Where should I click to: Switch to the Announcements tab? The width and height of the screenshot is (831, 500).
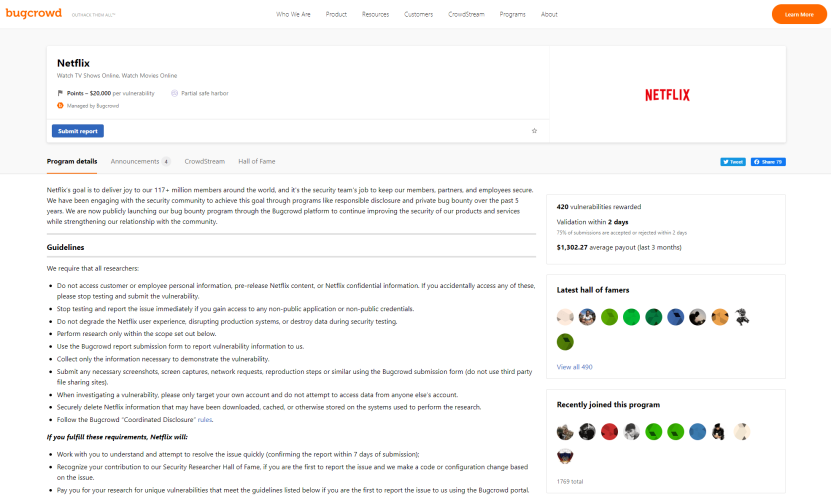click(140, 161)
